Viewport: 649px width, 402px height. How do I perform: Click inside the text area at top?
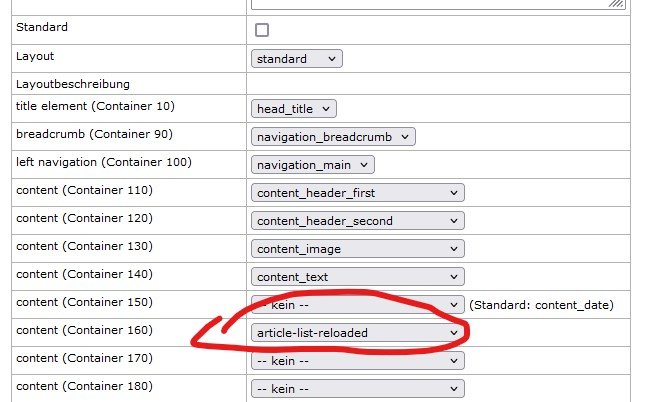coord(430,4)
